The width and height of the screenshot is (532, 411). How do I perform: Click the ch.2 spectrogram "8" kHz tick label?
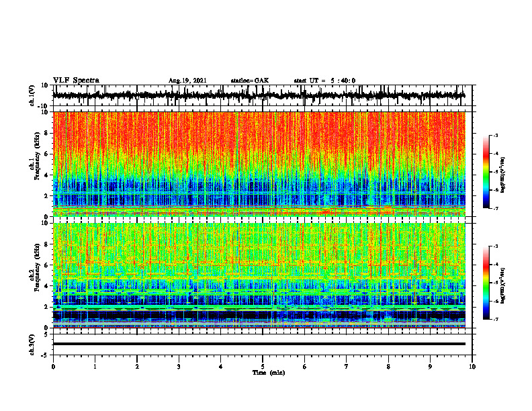point(46,244)
